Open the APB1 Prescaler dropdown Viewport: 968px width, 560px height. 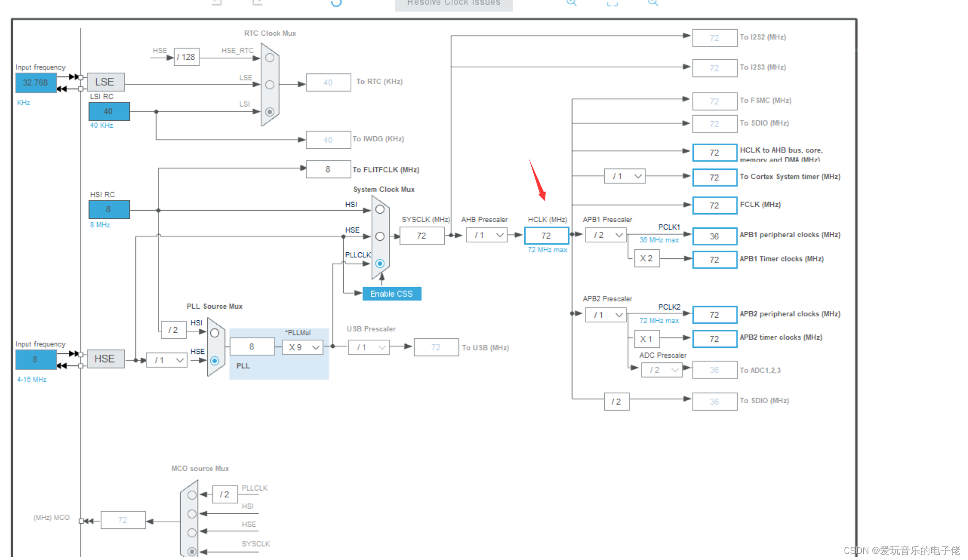point(605,235)
